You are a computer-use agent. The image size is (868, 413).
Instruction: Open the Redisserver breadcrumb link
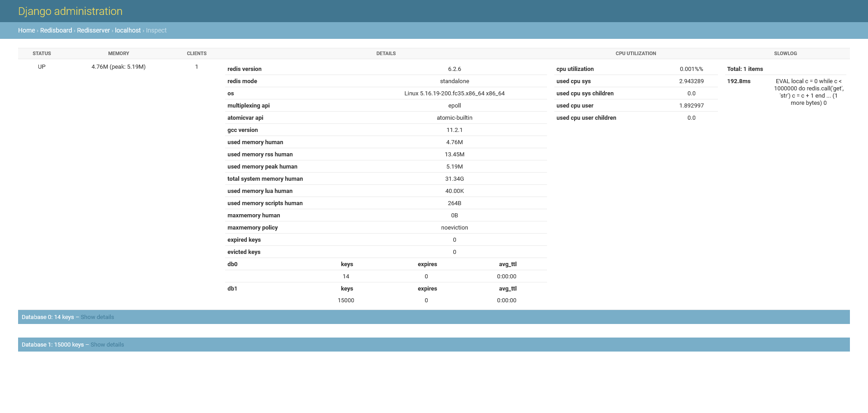(93, 30)
